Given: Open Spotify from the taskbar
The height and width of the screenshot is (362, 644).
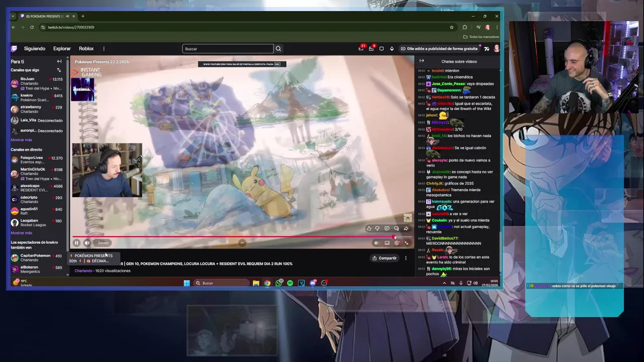Looking at the screenshot, I should click(290, 283).
